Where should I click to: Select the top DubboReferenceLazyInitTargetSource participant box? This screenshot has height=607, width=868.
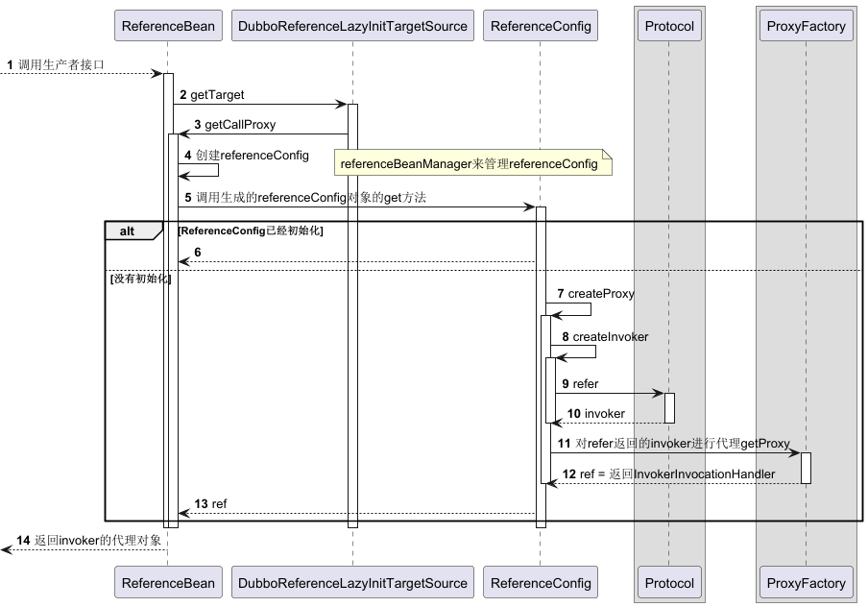pyautogui.click(x=352, y=26)
